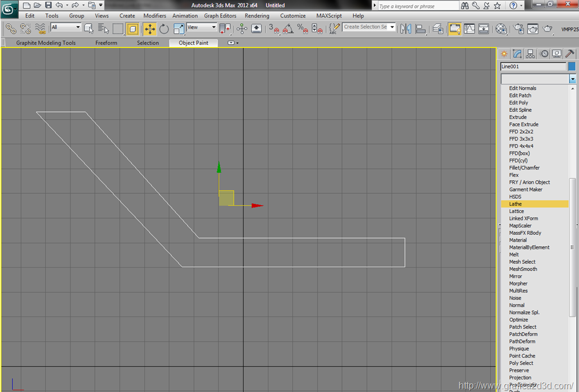Toggle the Percent Snap button
Viewport: 579px width, 392px height.
tap(303, 29)
